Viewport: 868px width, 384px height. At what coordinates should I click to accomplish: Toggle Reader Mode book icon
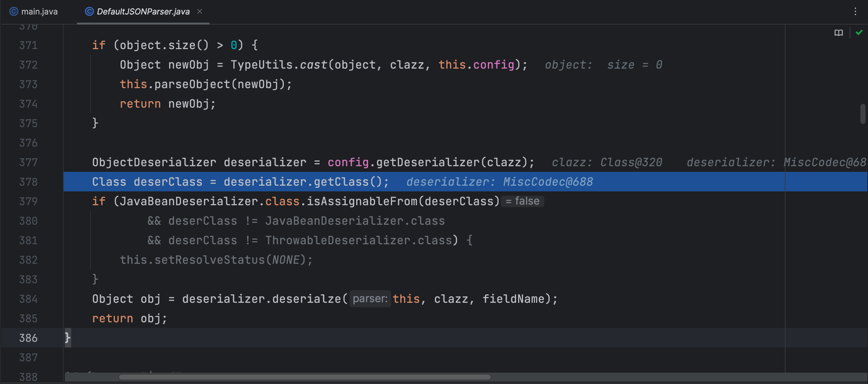click(x=839, y=33)
